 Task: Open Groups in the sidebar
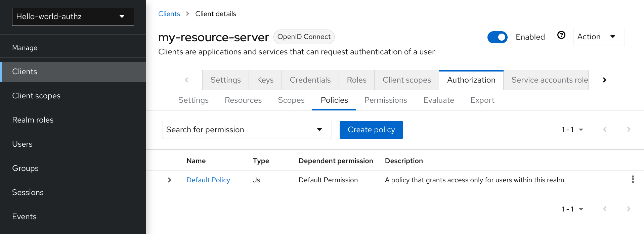[x=73, y=168]
